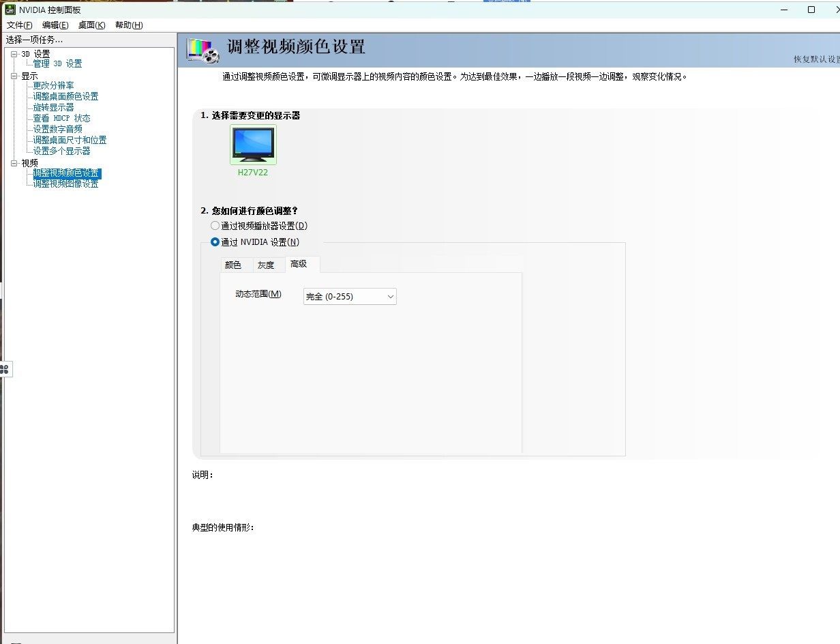Screen dimensions: 840x644
Task: Open 旋转显示器 page
Action: [53, 107]
